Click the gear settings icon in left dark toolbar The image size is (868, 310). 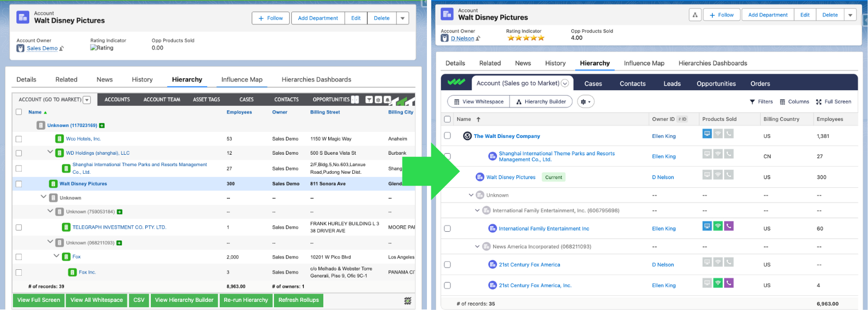tap(379, 99)
